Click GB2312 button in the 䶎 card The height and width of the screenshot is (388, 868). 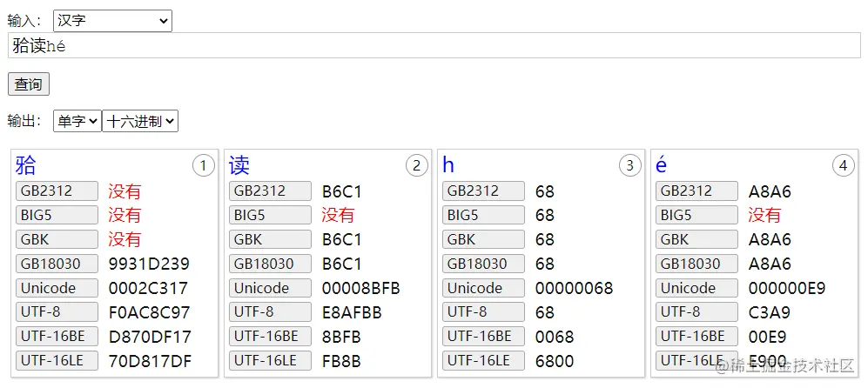coord(57,191)
